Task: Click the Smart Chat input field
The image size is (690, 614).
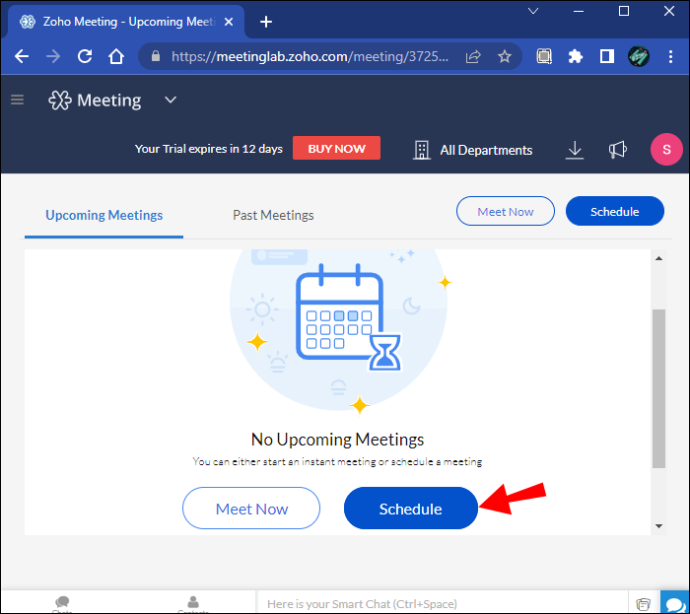Action: (441, 603)
